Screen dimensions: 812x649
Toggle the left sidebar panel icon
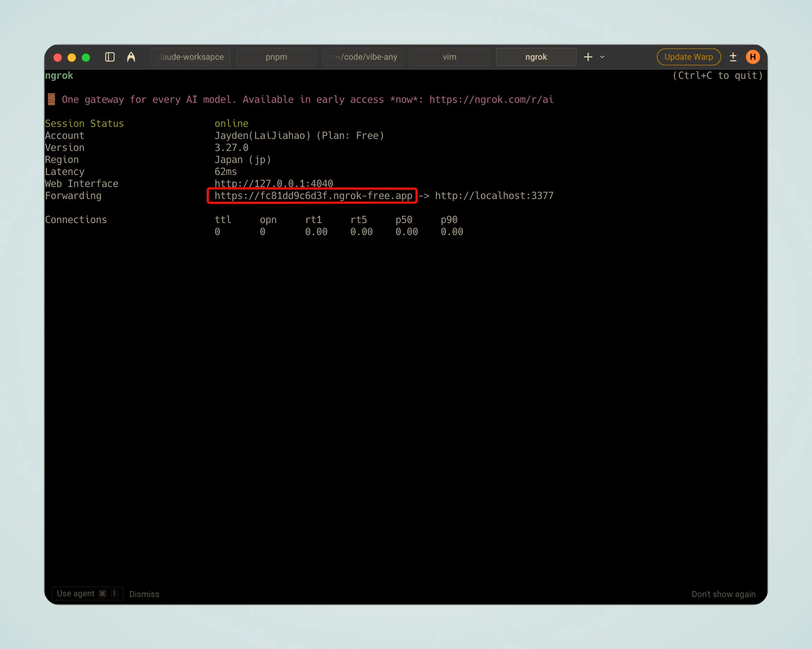(110, 57)
